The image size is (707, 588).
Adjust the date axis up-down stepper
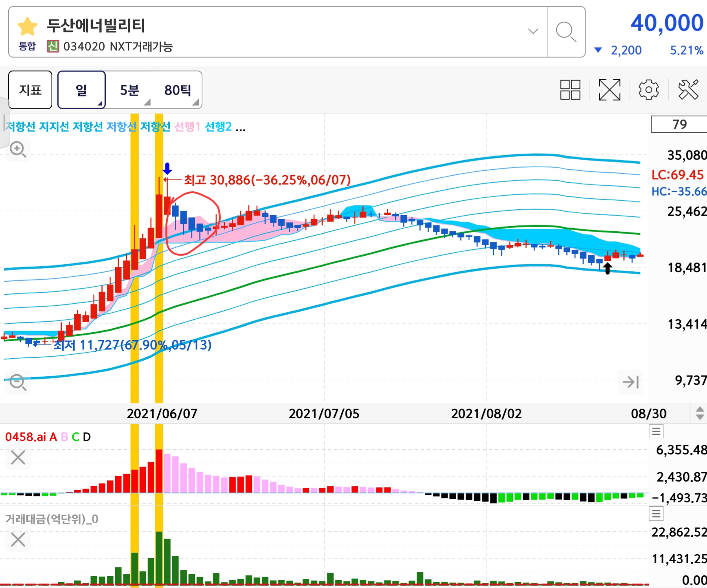tap(700, 413)
